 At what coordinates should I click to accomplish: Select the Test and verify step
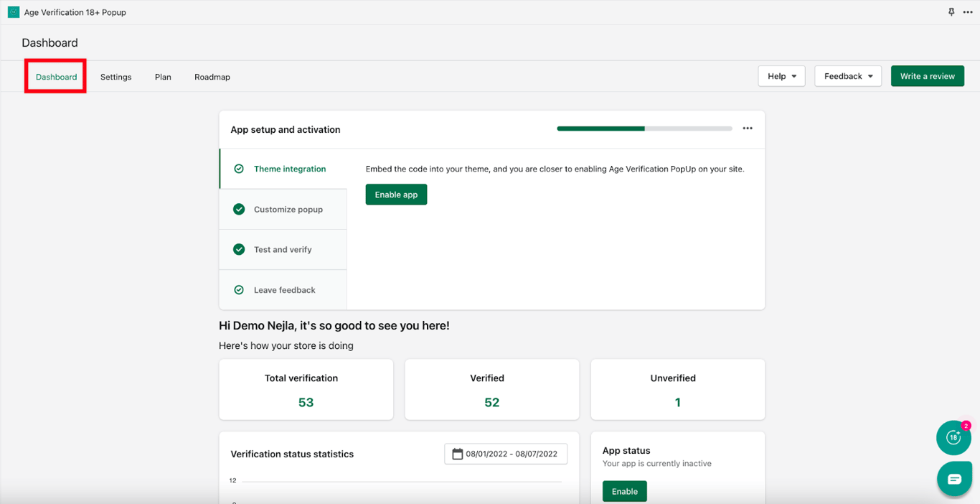point(283,250)
